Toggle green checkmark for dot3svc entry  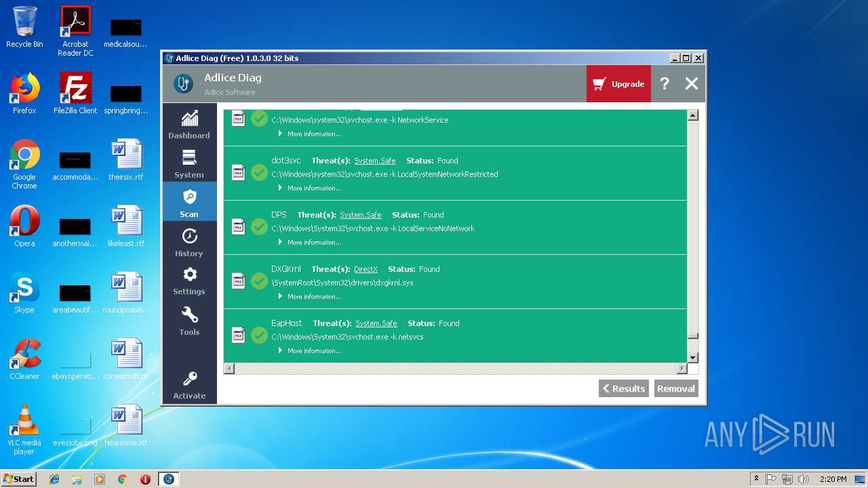coord(259,173)
